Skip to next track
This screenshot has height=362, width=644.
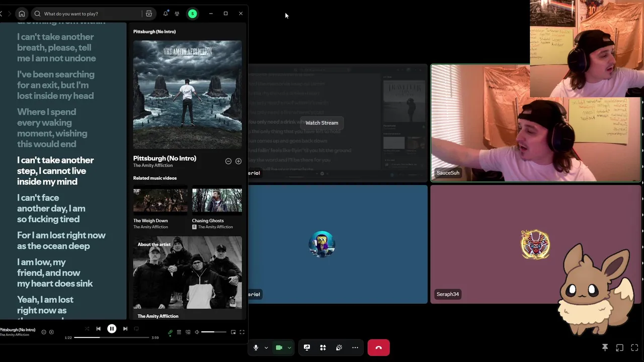pos(125,329)
